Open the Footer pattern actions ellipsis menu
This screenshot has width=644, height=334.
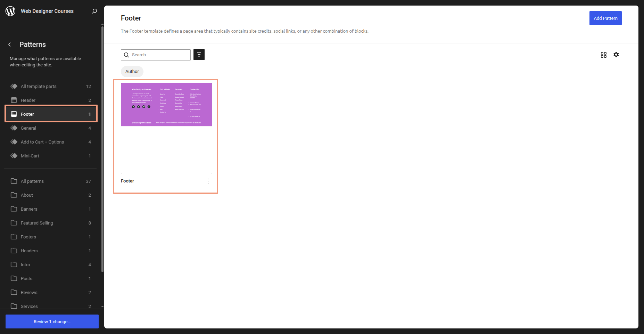(x=208, y=181)
